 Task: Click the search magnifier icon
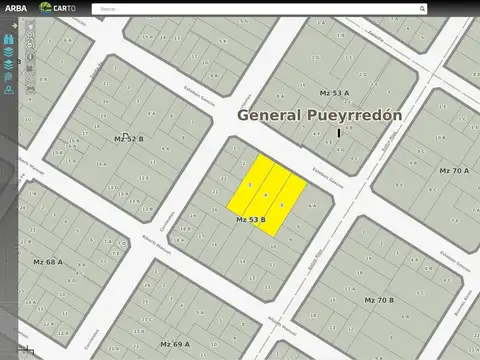click(x=422, y=9)
